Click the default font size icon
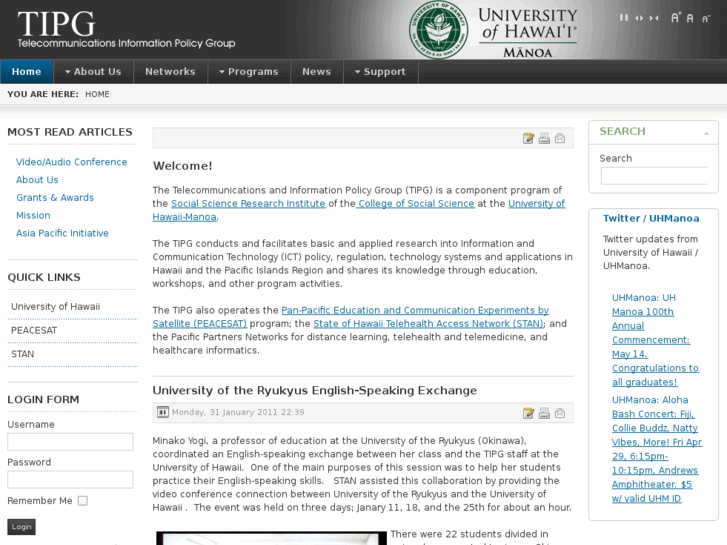This screenshot has height=545, width=727. (x=690, y=18)
